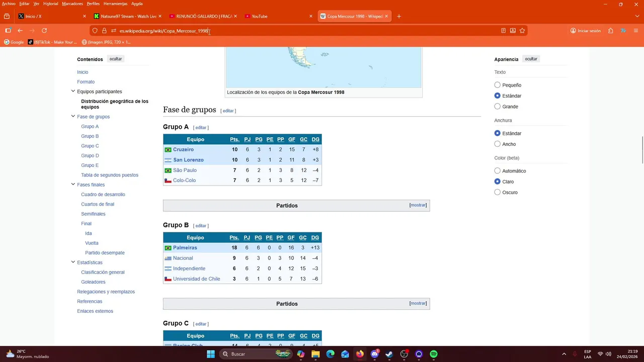Go back using the back arrow

(x=20, y=31)
